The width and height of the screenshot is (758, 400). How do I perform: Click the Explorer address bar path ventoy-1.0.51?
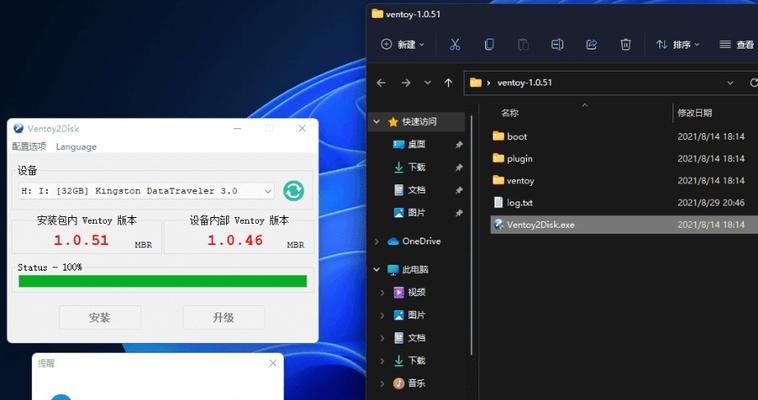[x=525, y=83]
